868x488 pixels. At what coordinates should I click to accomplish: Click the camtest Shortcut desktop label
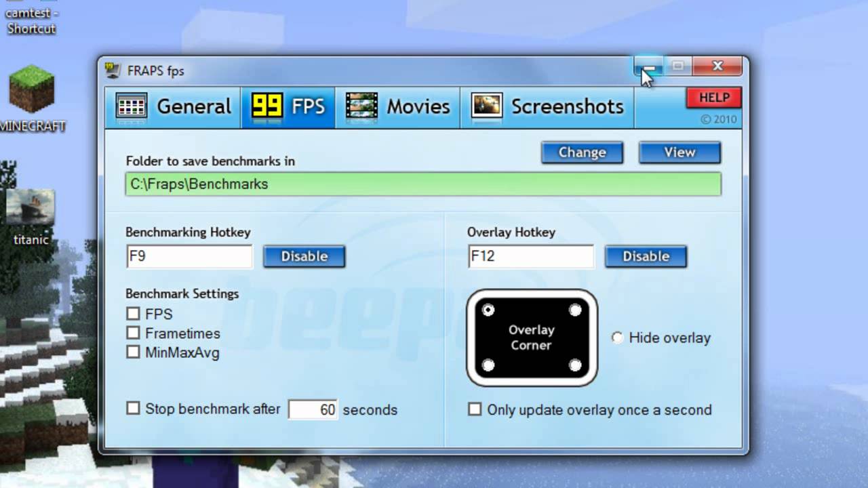click(x=31, y=21)
